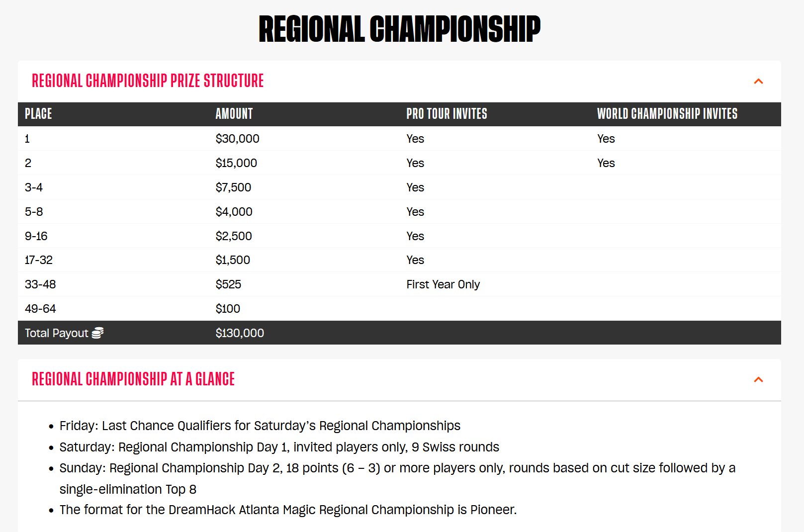
Task: Click the Friday Last Chance Qualifiers bullet
Action: [x=260, y=426]
